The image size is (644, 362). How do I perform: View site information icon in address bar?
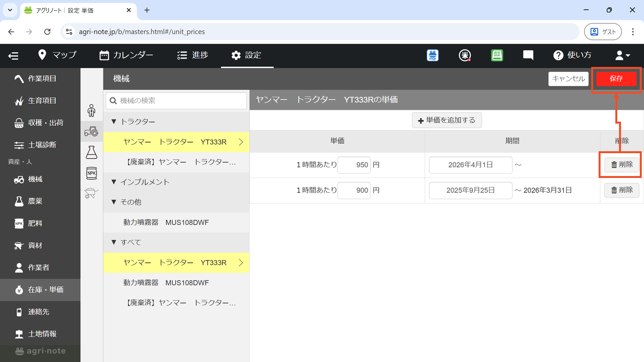[x=69, y=32]
